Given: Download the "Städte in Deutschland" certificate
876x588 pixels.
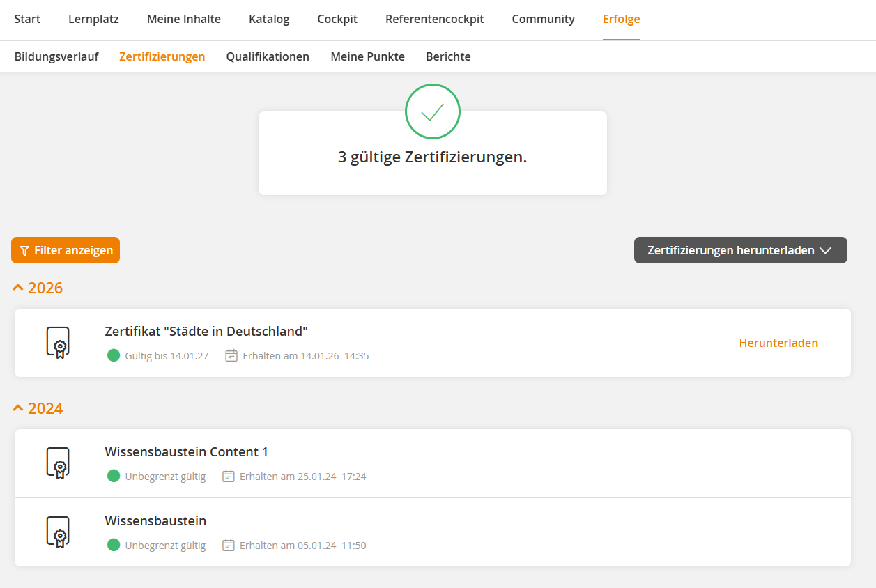Looking at the screenshot, I should coord(778,343).
